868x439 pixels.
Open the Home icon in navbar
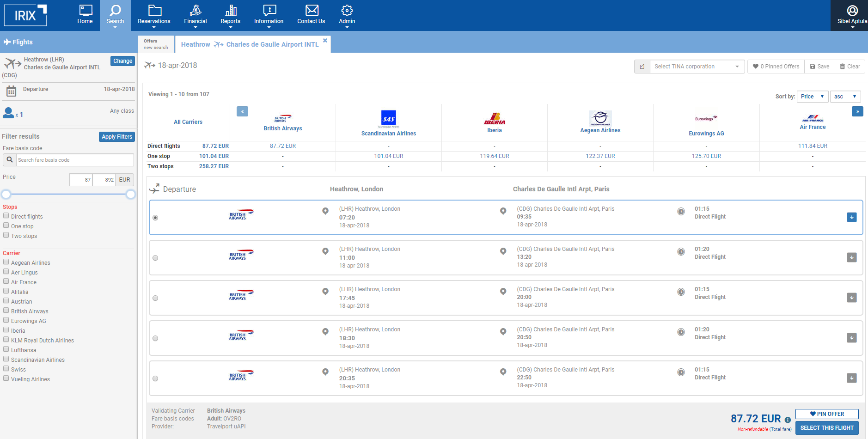point(85,15)
